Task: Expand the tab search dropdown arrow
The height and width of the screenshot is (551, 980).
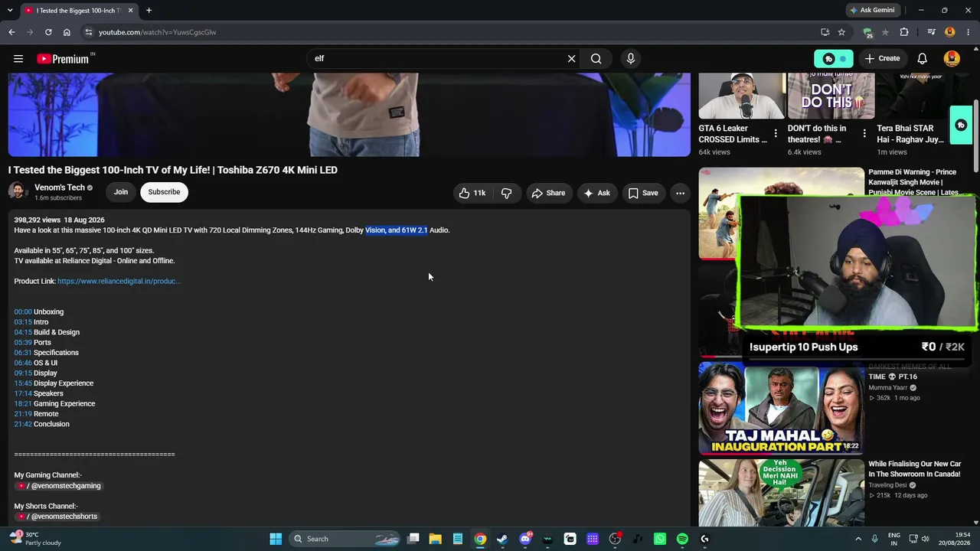Action: coord(10,11)
